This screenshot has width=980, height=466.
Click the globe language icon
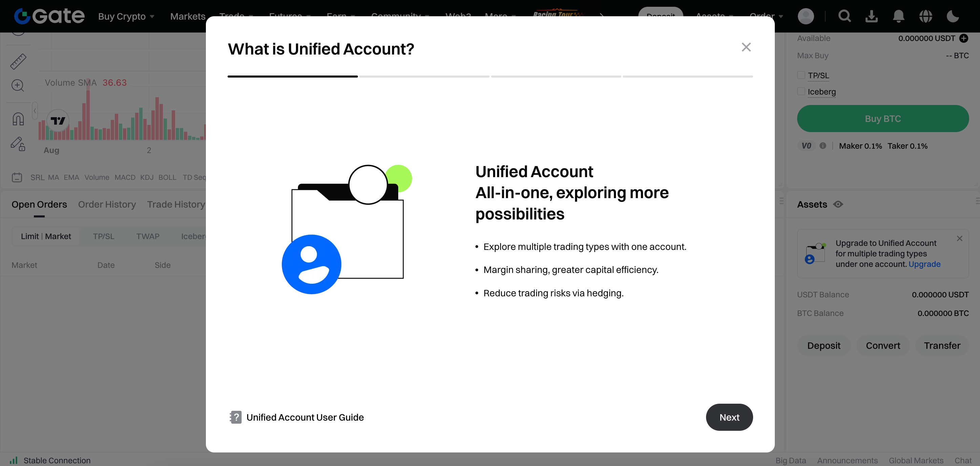(925, 16)
